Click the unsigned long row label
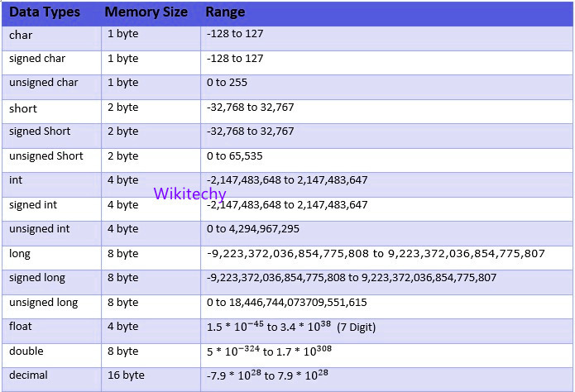Viewport: 575px width, 392px height. (x=44, y=303)
